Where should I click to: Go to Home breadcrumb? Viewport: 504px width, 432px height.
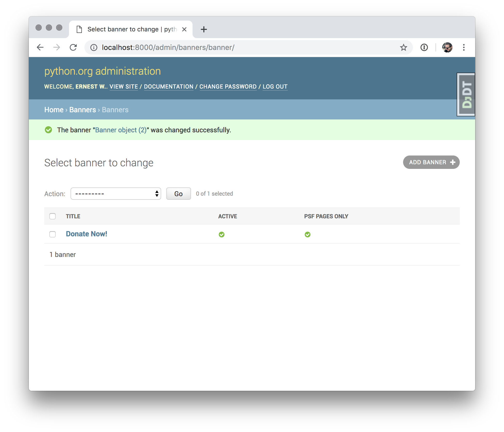pyautogui.click(x=54, y=110)
